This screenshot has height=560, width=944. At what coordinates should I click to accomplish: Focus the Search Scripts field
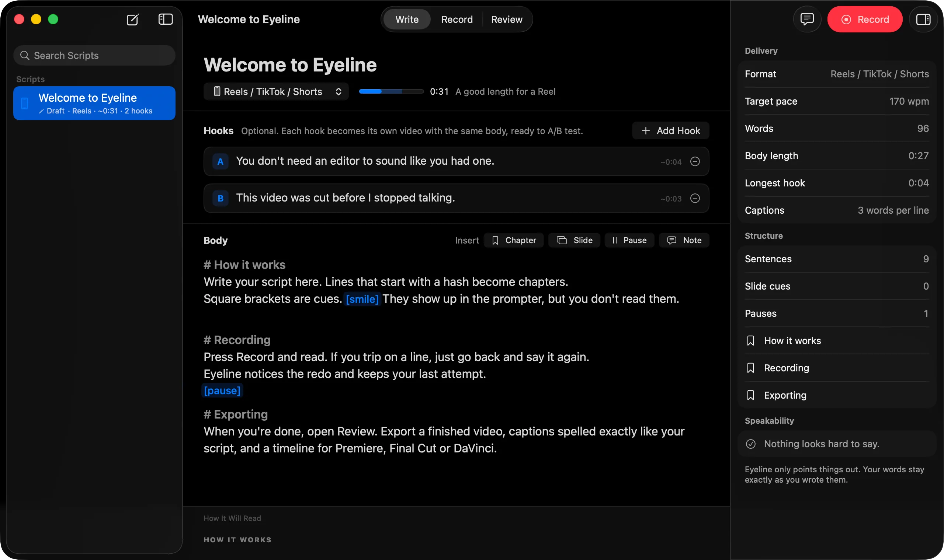pos(94,56)
